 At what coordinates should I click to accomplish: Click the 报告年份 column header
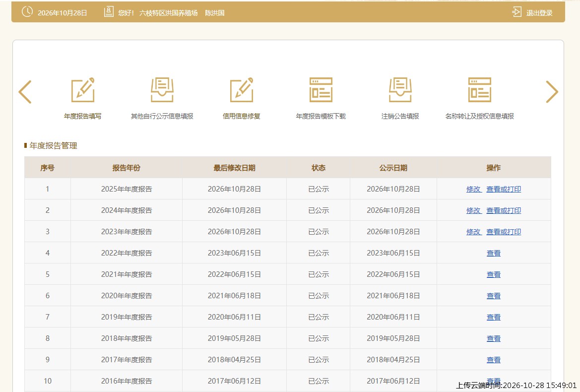[127, 168]
